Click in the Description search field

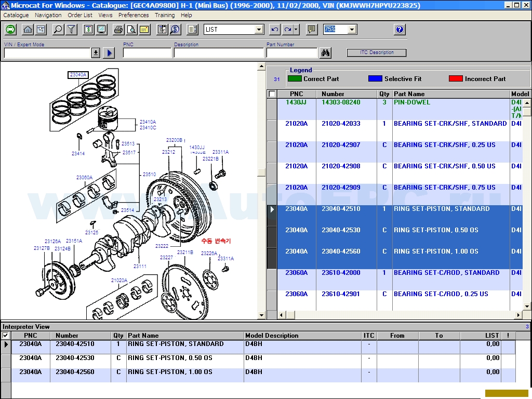219,53
